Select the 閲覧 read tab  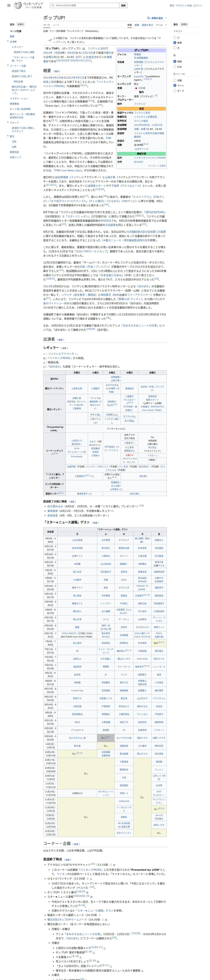pos(130,25)
